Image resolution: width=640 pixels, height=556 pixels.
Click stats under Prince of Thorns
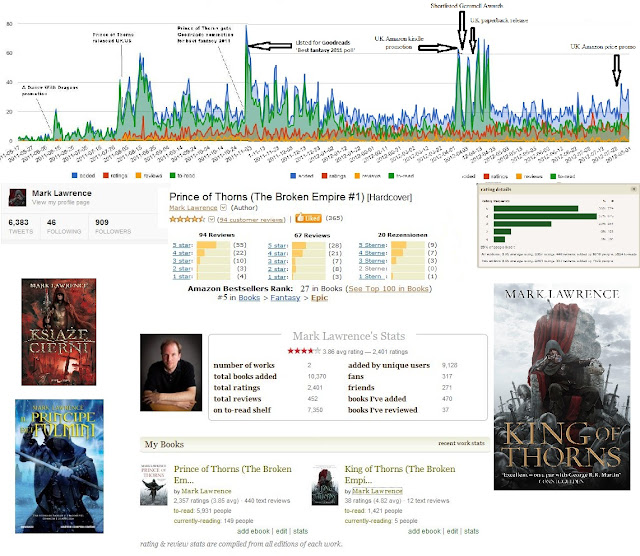click(300, 531)
